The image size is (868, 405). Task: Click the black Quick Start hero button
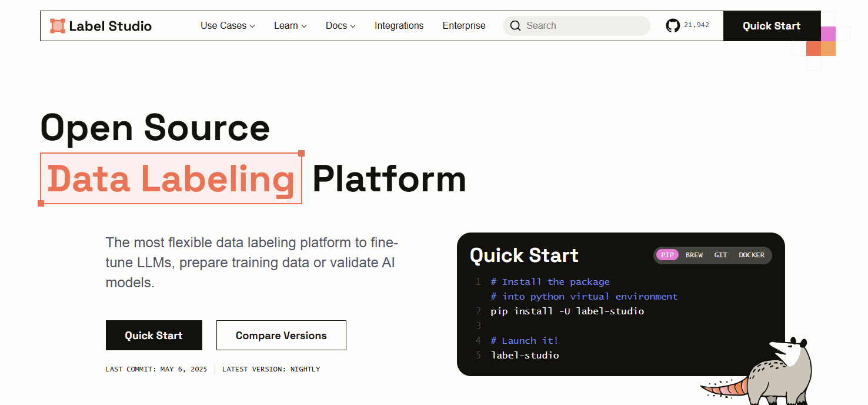[154, 336]
